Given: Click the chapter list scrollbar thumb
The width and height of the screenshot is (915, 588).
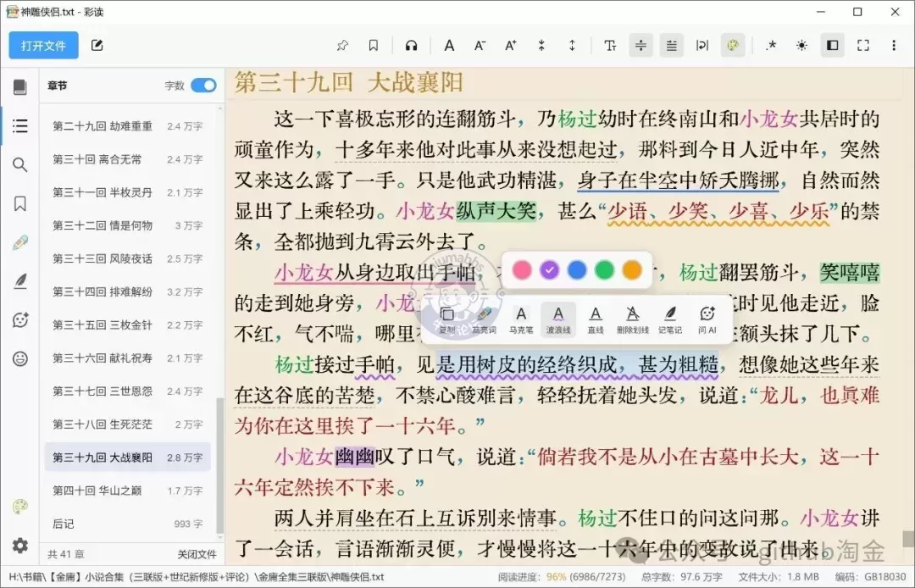Looking at the screenshot, I should [220, 465].
